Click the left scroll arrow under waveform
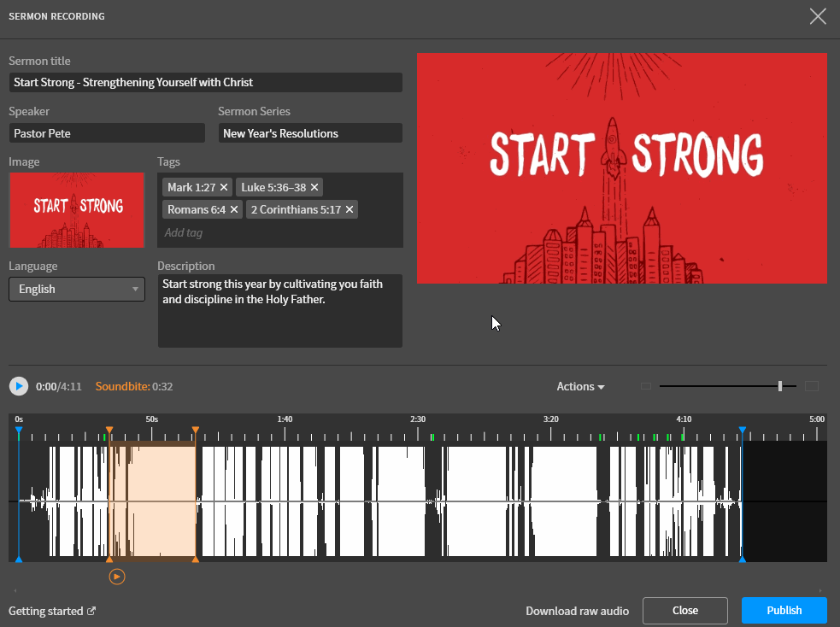 pyautogui.click(x=15, y=590)
